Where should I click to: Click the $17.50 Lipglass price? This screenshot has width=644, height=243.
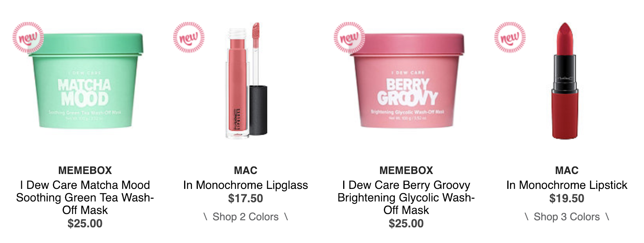246,198
